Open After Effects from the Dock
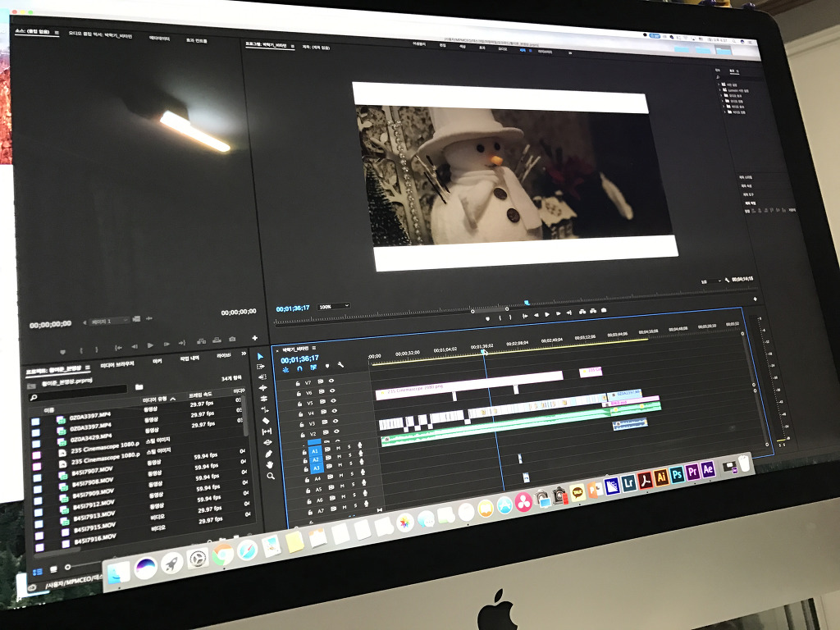Image resolution: width=840 pixels, height=630 pixels. tap(708, 470)
